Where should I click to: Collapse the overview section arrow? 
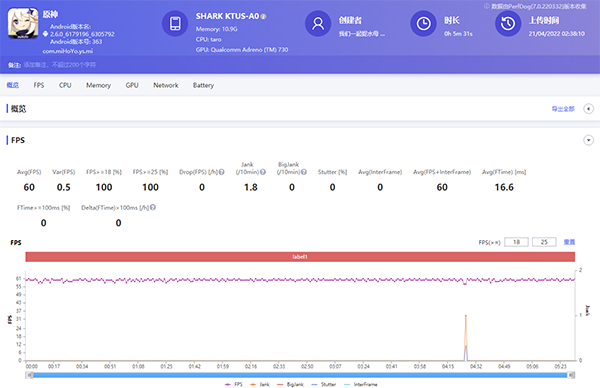point(589,109)
